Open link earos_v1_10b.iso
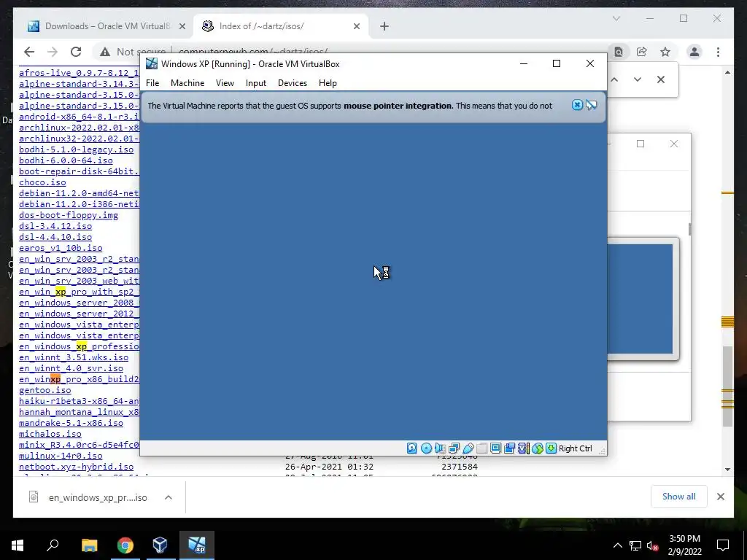This screenshot has width=747, height=560. point(61,248)
